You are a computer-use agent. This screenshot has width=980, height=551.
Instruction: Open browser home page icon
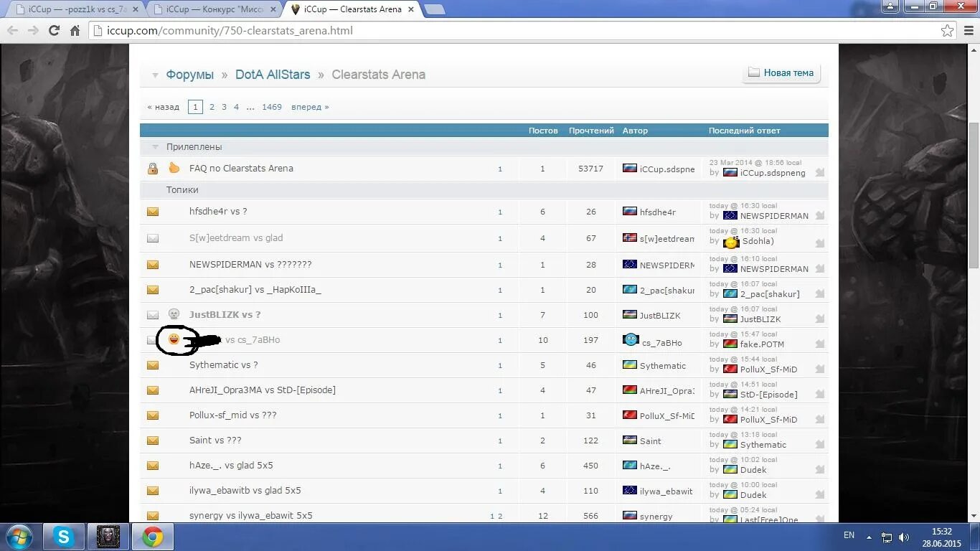75,31
